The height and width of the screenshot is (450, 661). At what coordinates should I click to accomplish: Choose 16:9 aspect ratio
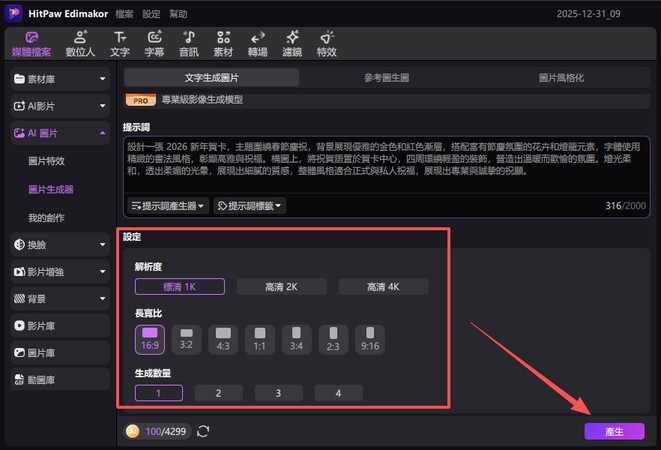click(150, 340)
